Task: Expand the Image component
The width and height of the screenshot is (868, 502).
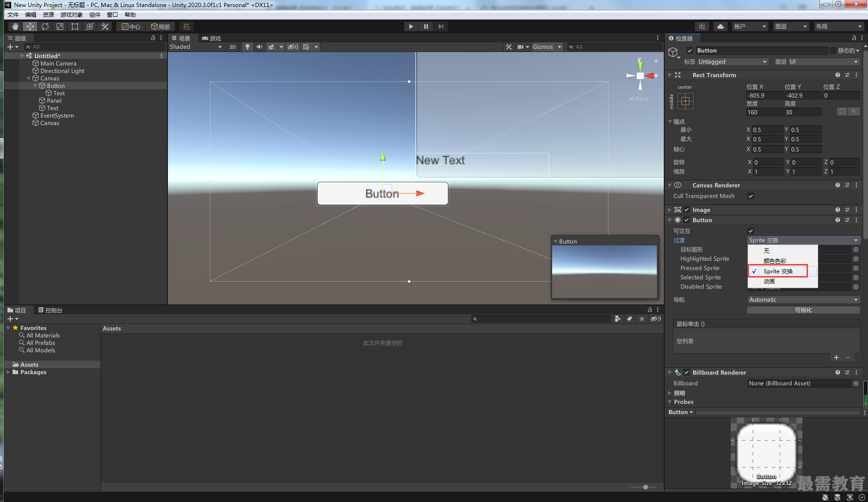Action: (670, 210)
